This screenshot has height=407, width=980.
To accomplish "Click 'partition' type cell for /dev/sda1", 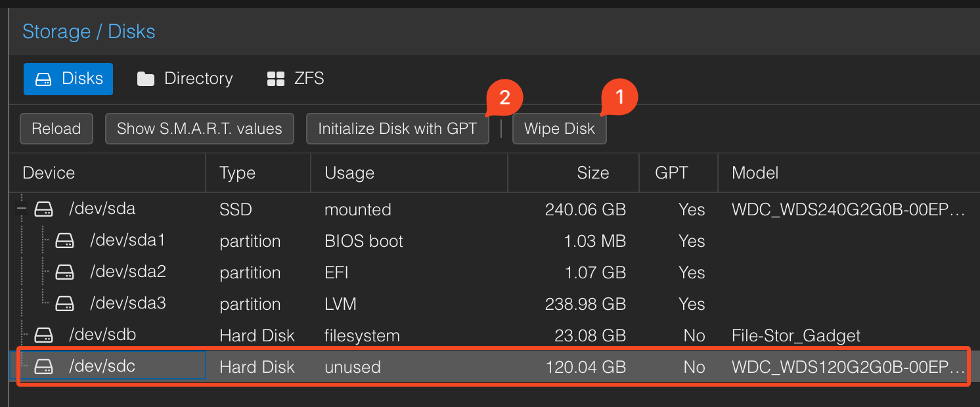I will 250,242.
